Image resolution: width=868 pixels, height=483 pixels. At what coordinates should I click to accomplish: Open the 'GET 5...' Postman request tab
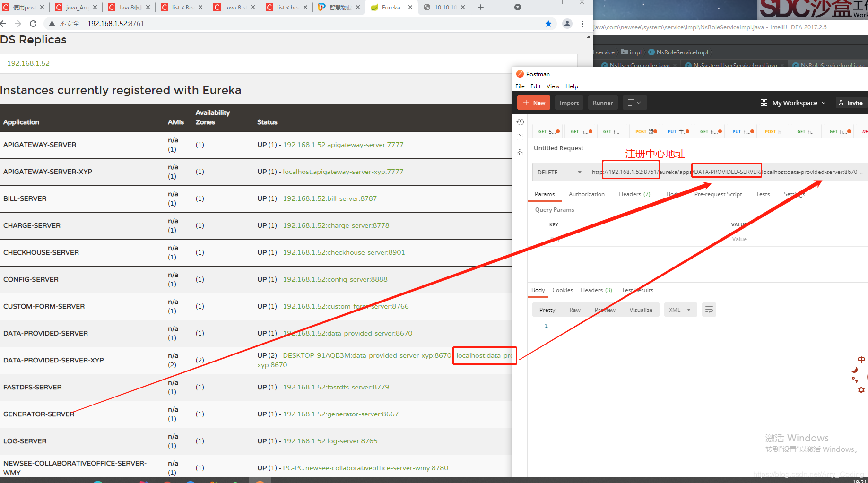click(x=548, y=131)
